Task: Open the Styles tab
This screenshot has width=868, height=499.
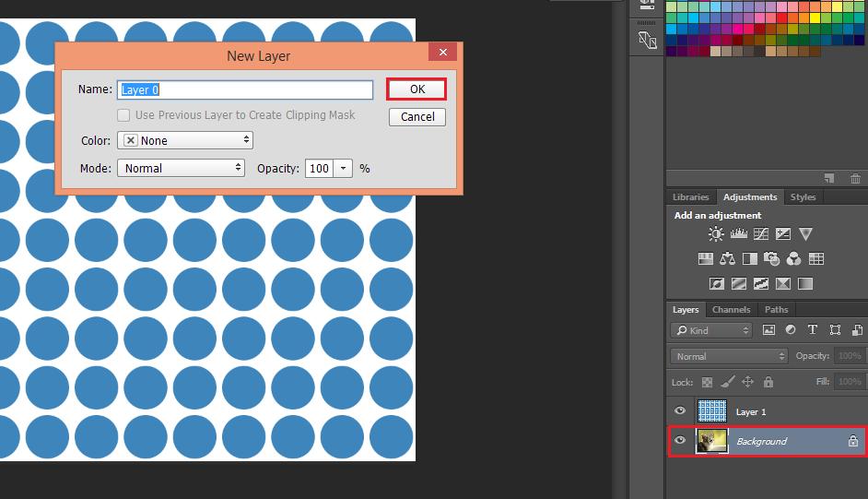Action: 803,196
